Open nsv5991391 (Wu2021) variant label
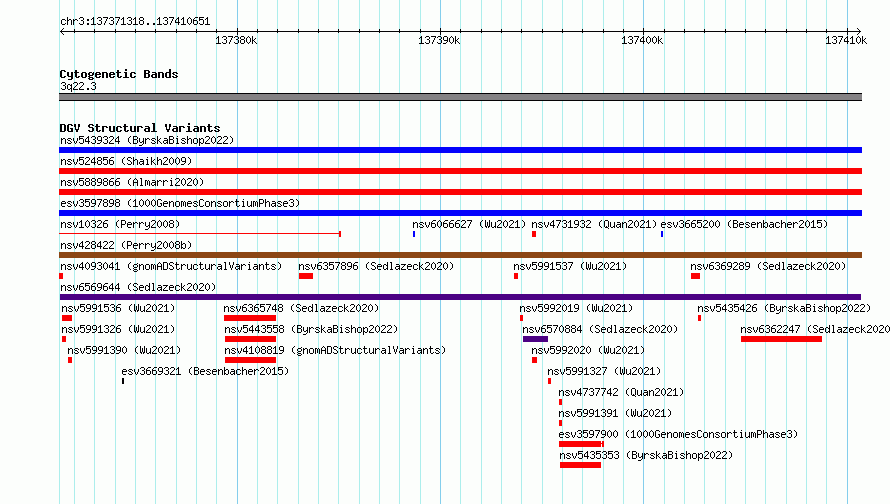 click(x=615, y=413)
